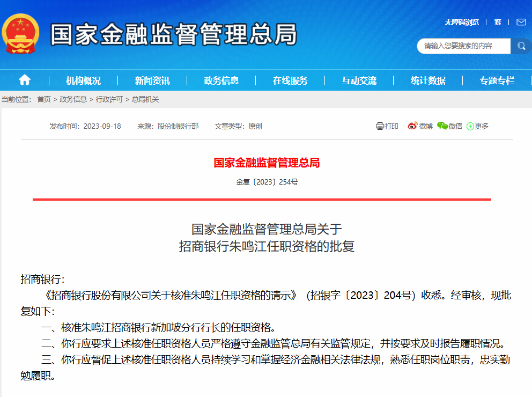Viewport: 532px width, 397px height.
Task: Click the search magnifier button
Action: point(521,46)
